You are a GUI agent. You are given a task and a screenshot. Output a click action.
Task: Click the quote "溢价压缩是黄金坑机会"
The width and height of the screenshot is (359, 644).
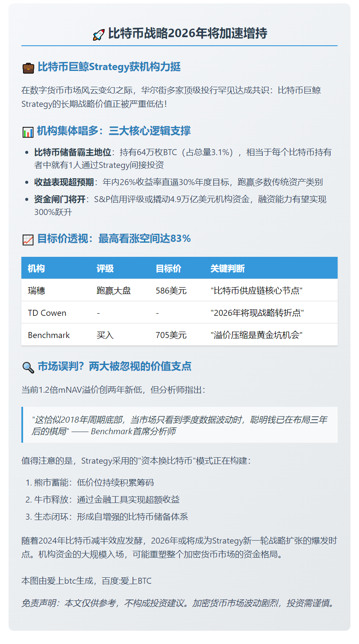click(256, 335)
